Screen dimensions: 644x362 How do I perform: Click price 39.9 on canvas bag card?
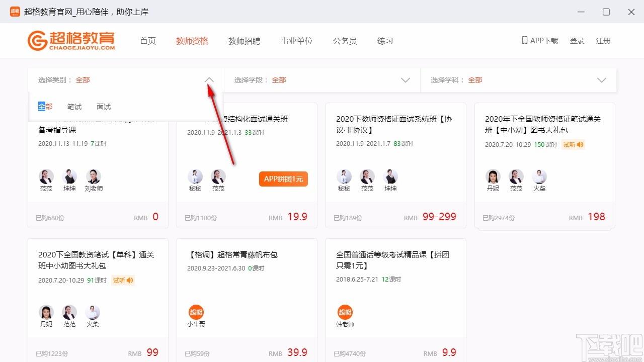pyautogui.click(x=297, y=352)
